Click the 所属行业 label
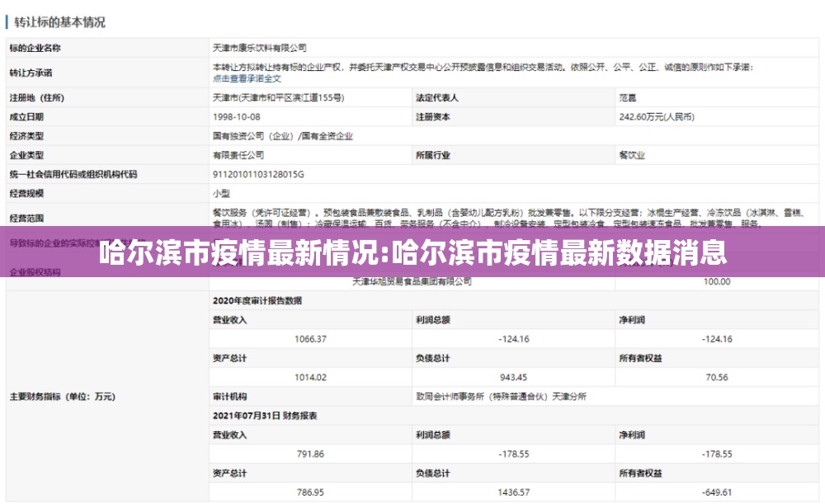The height and width of the screenshot is (504, 825). pos(432,155)
